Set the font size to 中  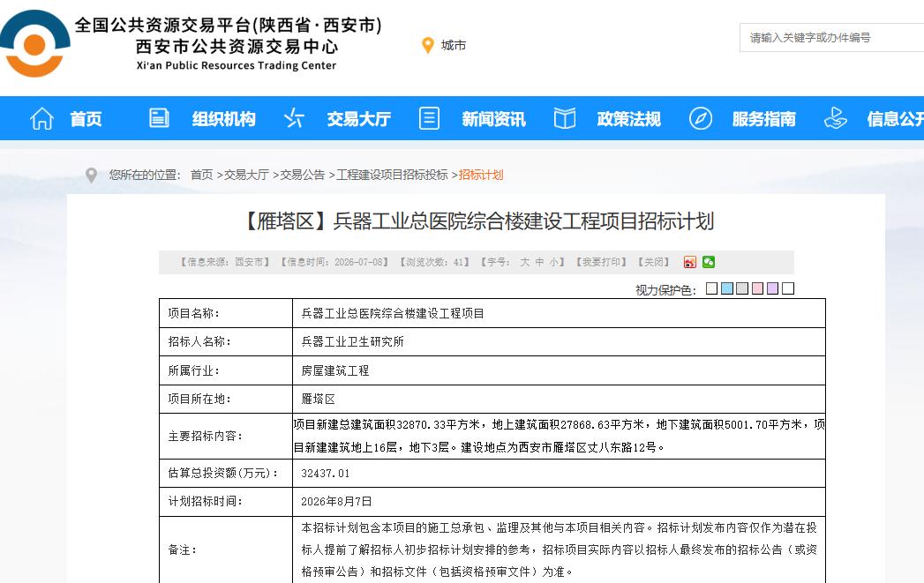[x=539, y=262]
